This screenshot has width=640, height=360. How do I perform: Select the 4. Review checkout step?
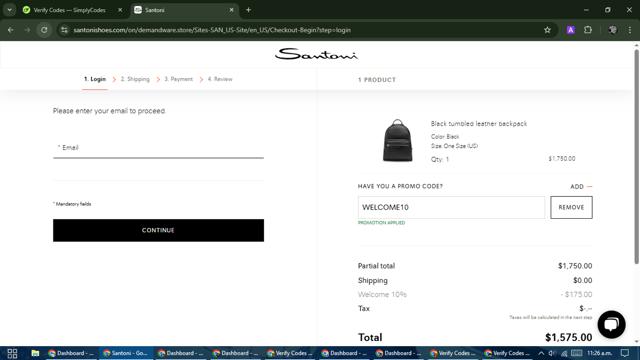[x=220, y=79]
